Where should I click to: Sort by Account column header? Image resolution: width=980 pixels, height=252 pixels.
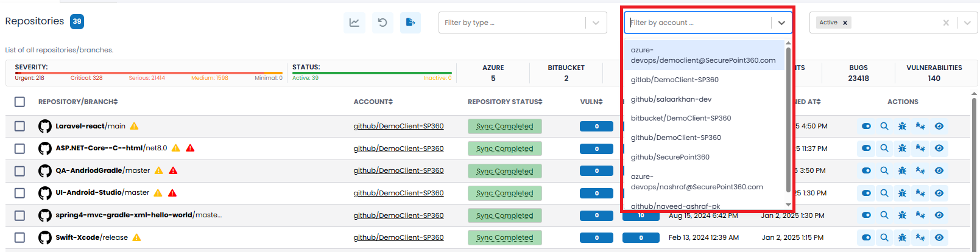pos(373,102)
